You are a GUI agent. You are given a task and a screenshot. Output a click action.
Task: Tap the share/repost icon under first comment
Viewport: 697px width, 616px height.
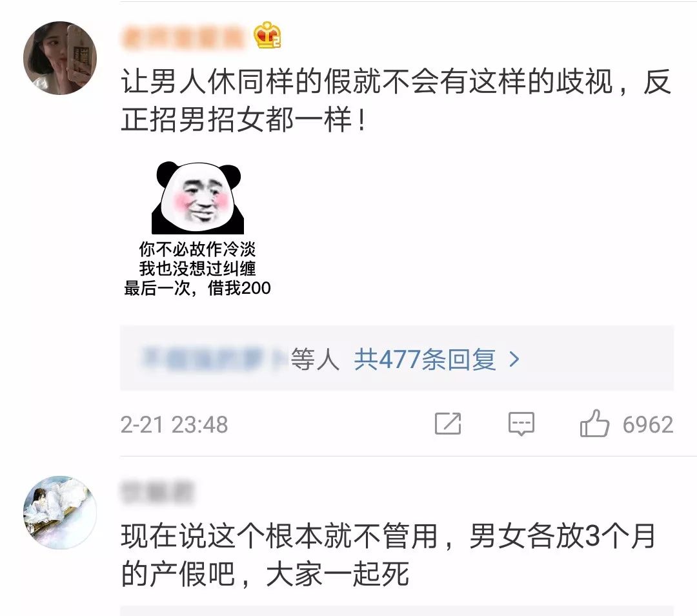pyautogui.click(x=448, y=424)
